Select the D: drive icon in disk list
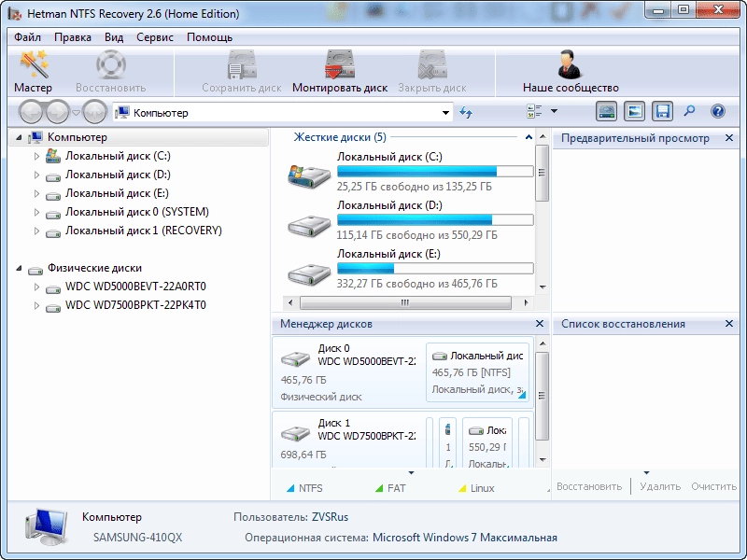747x560 pixels. (309, 225)
